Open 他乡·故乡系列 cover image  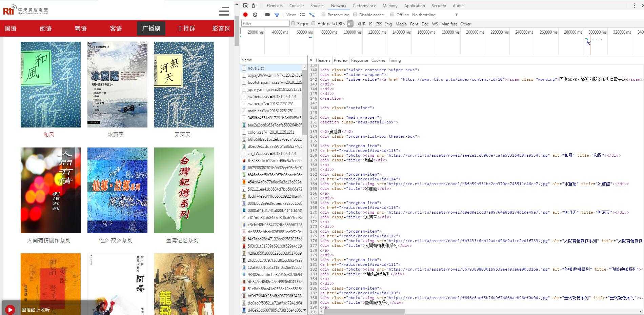click(117, 190)
